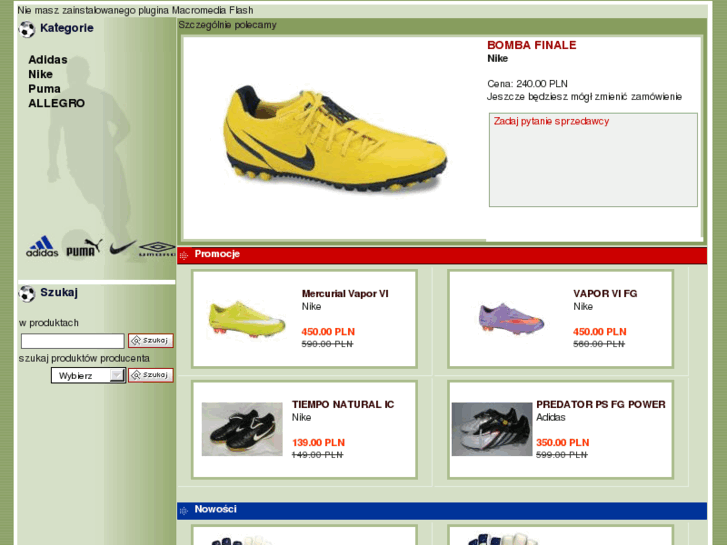
Task: Click 'w produktach' label
Action: [x=49, y=323]
